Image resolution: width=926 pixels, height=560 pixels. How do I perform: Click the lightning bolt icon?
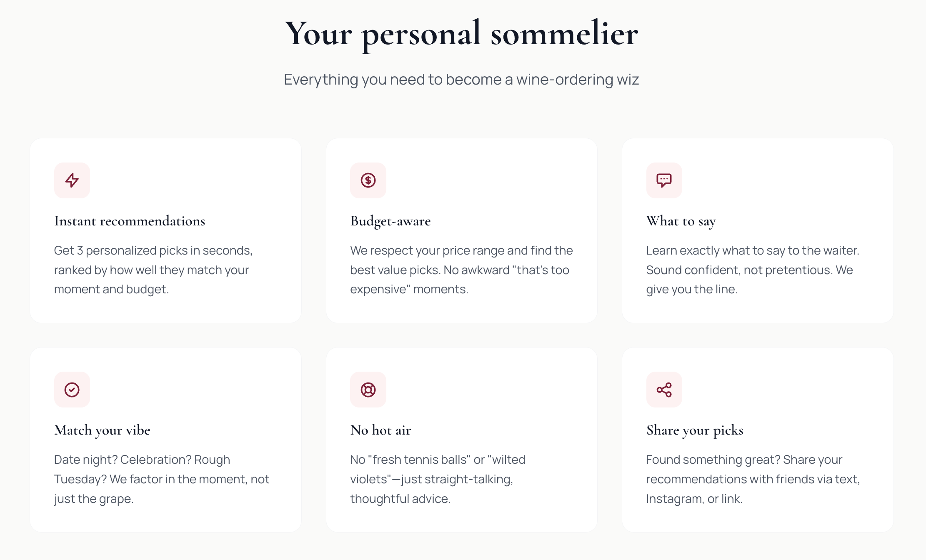pos(72,180)
